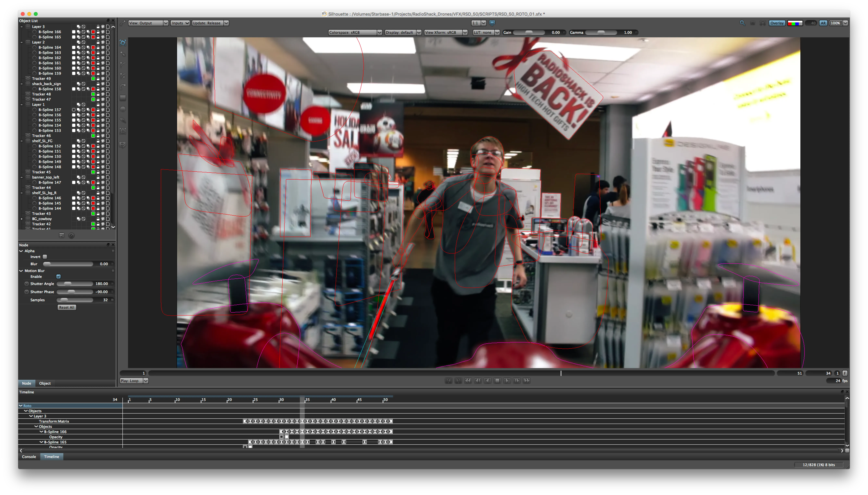Screen dimensions: 868x495
Task: Play the clip backward
Action: [x=488, y=381]
